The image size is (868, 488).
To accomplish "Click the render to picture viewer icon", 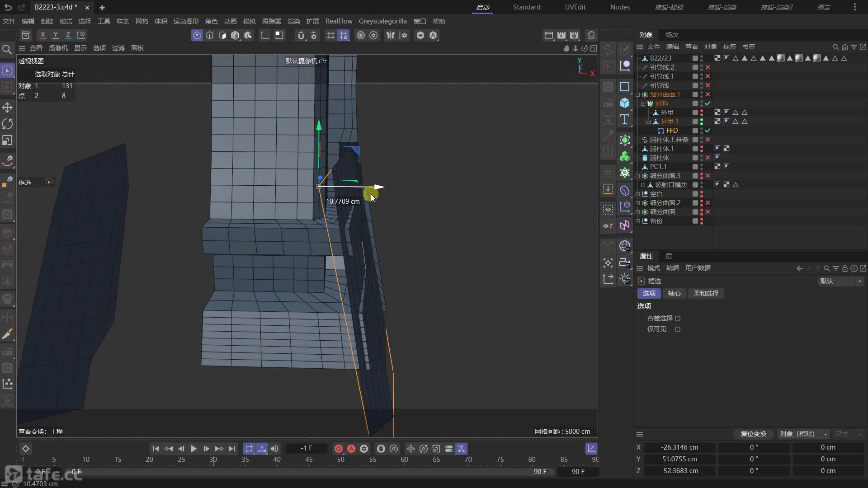I will [561, 35].
